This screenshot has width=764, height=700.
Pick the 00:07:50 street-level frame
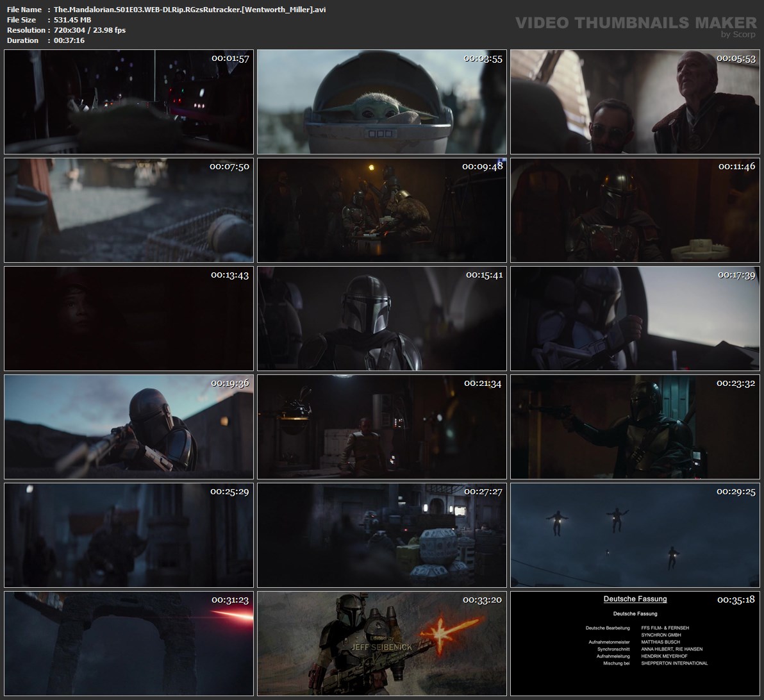pos(129,210)
